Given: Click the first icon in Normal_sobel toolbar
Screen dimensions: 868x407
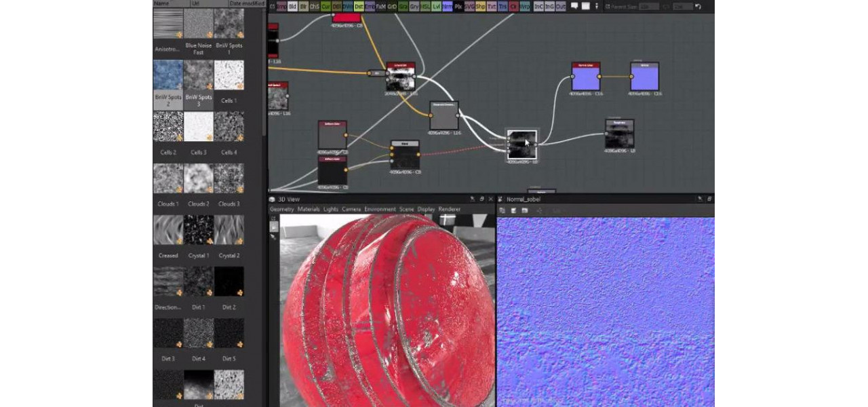Looking at the screenshot, I should [x=503, y=210].
